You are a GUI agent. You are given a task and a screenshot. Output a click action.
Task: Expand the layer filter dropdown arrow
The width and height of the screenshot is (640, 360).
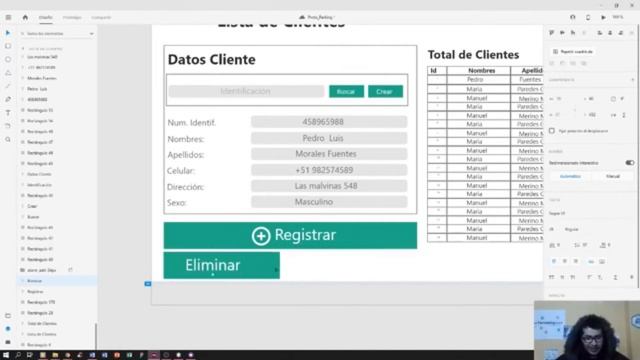(x=91, y=33)
